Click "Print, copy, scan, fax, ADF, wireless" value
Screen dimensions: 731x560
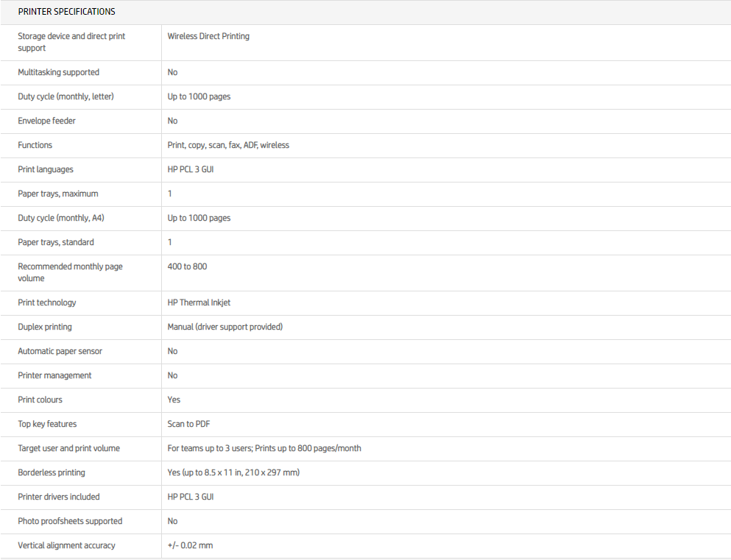(228, 145)
